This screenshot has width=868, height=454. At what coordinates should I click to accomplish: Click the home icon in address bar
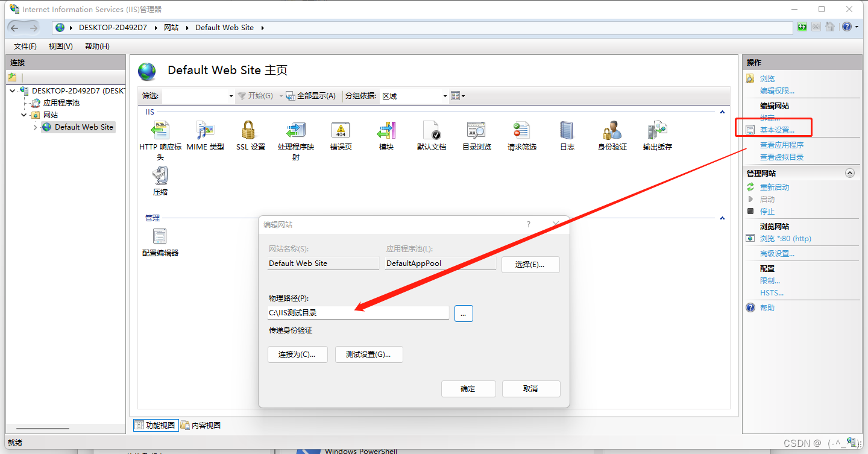830,27
